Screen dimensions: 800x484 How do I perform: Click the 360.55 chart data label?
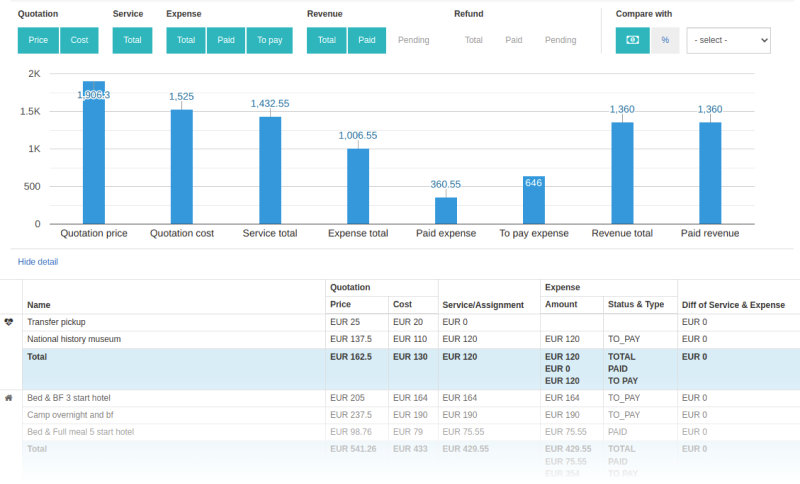[445, 184]
